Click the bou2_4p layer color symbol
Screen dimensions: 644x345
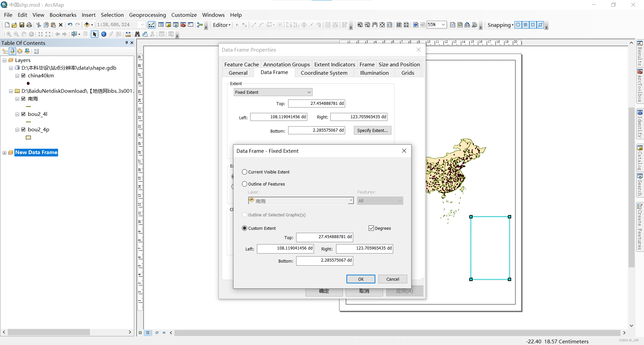pos(29,138)
